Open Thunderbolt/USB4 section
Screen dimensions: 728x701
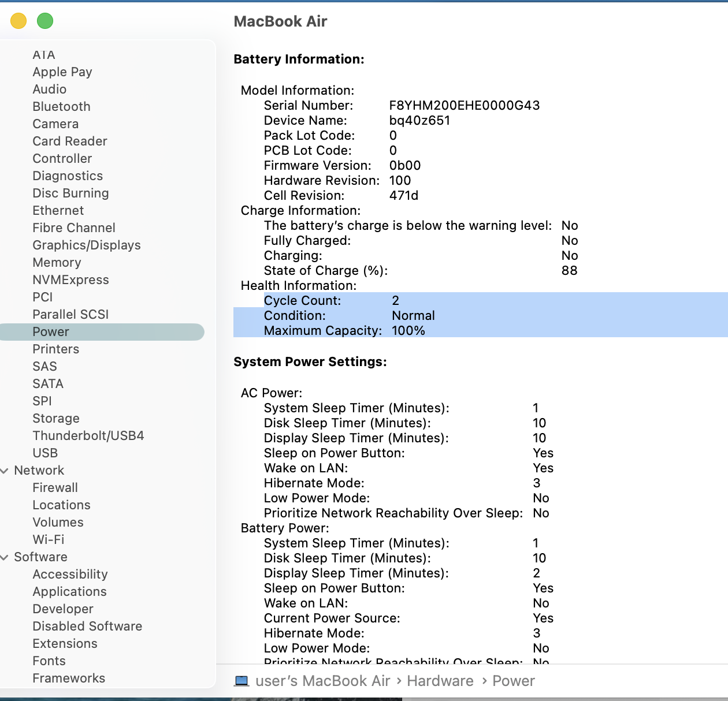(88, 436)
